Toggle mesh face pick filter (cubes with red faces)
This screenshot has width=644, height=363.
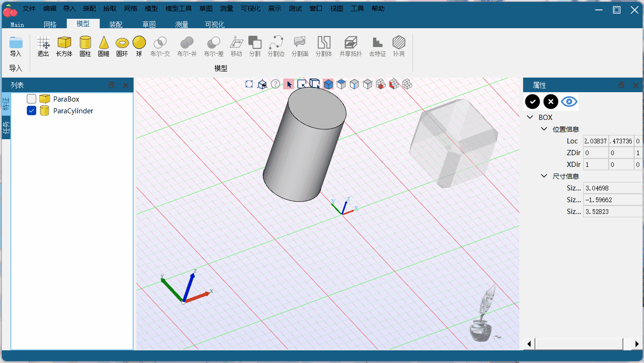[394, 84]
